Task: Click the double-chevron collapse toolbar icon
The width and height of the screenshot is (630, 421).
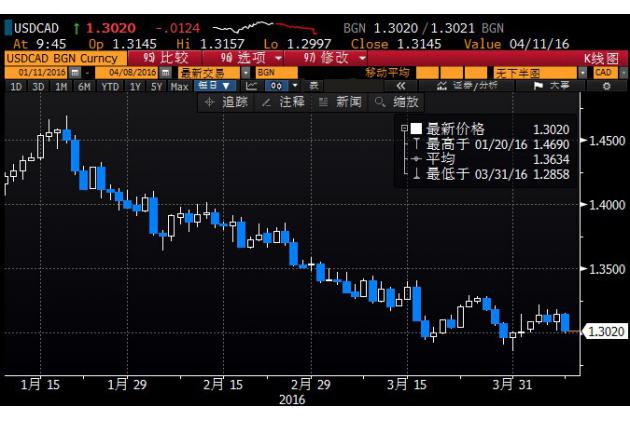Action: pos(400,87)
